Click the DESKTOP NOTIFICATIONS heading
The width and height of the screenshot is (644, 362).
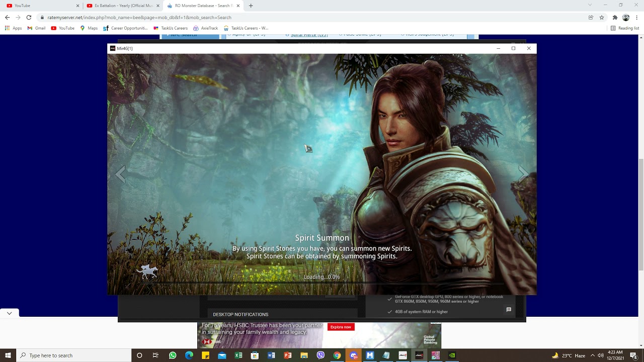[x=240, y=315]
